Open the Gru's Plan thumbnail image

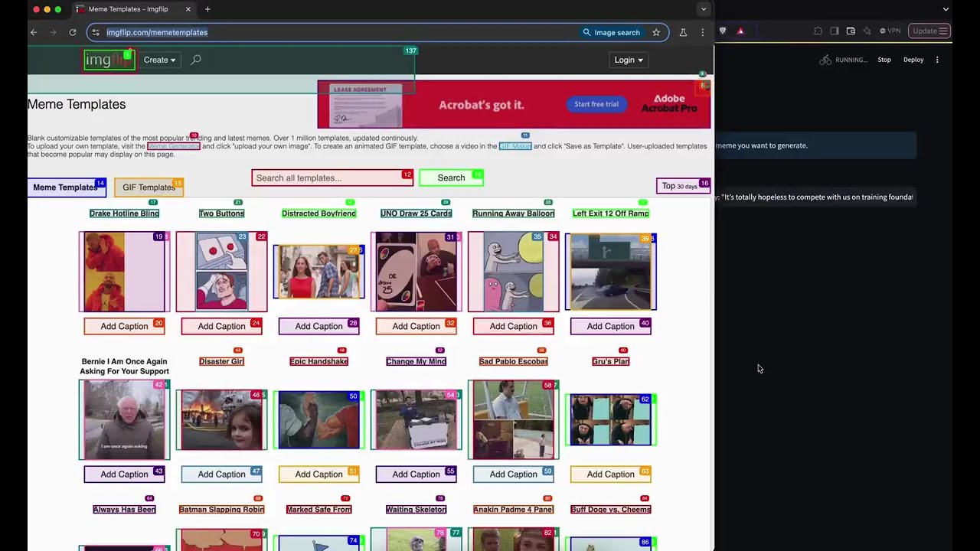pos(610,419)
